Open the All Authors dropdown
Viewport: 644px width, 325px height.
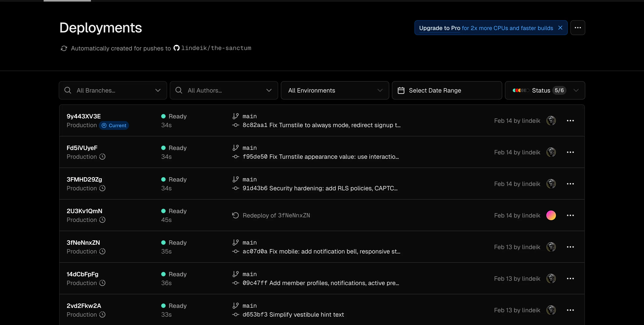(x=269, y=90)
